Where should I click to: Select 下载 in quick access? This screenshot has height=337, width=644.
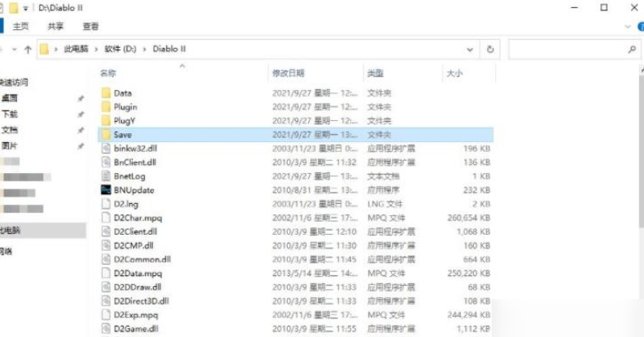pyautogui.click(x=10, y=114)
